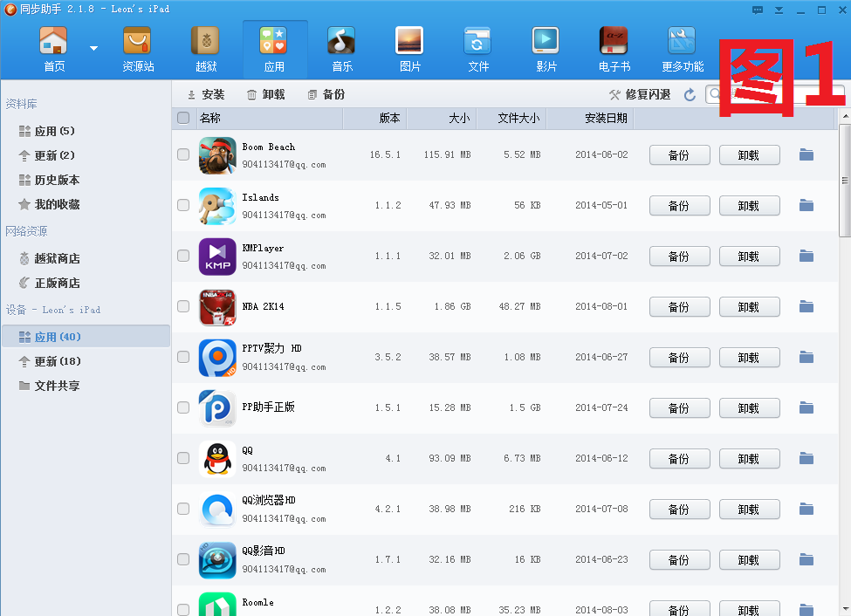Open the 影片 videos section

point(546,49)
